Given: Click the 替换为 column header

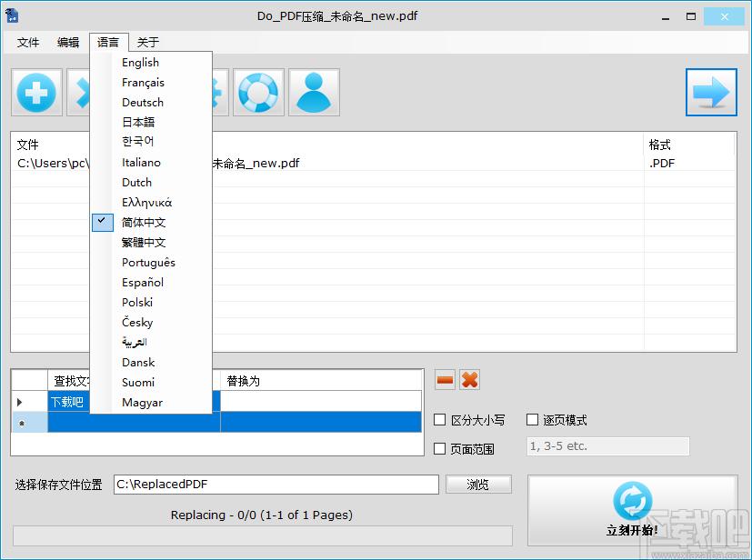Looking at the screenshot, I should (x=321, y=381).
